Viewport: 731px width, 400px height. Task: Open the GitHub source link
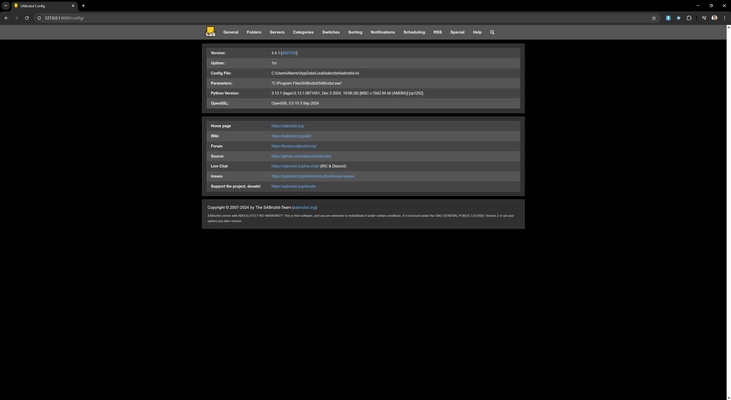[x=301, y=157]
